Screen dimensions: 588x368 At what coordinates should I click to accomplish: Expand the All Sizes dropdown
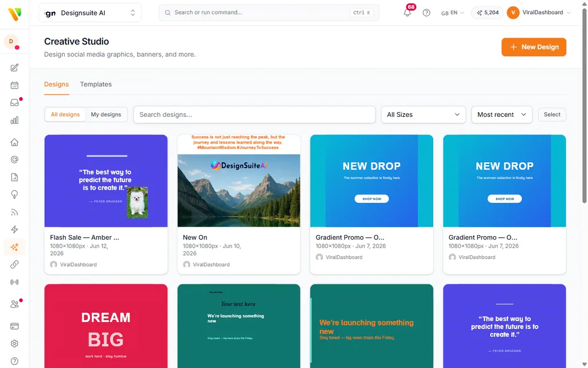coord(424,115)
